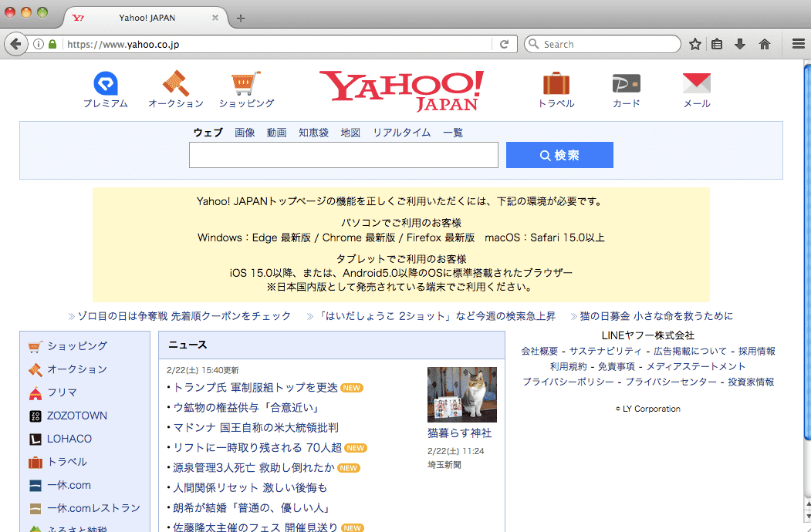This screenshot has width=811, height=532.
Task: Bookmark this page with the star icon
Action: [694, 44]
